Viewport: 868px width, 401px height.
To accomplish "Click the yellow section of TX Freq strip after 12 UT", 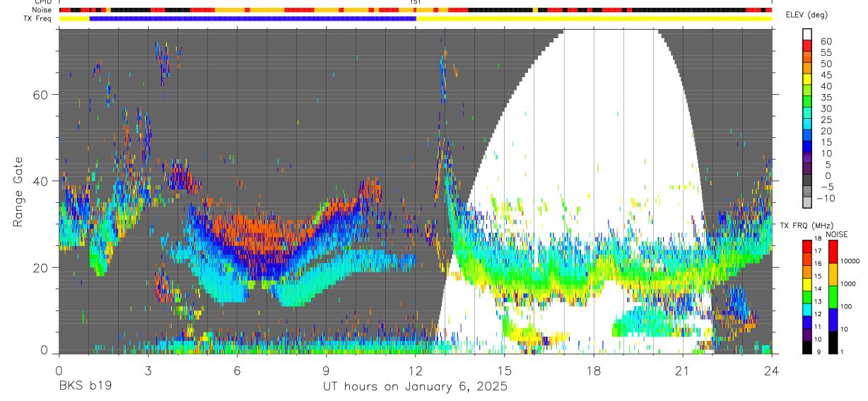I will [x=594, y=19].
